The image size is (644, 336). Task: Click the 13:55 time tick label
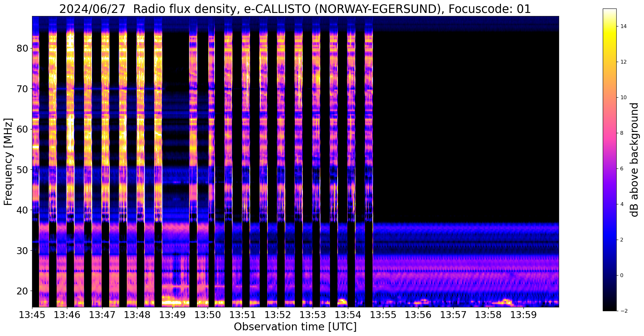(x=383, y=315)
